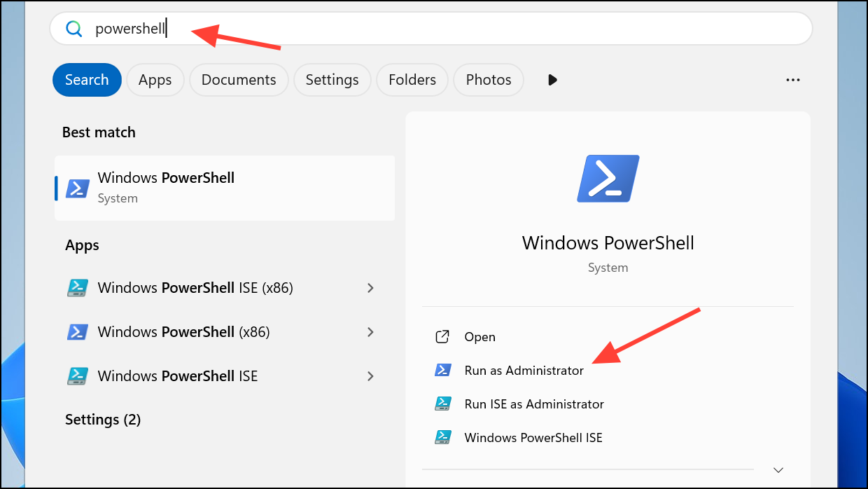This screenshot has width=868, height=489.
Task: Select the Settings filter tab
Action: point(332,80)
